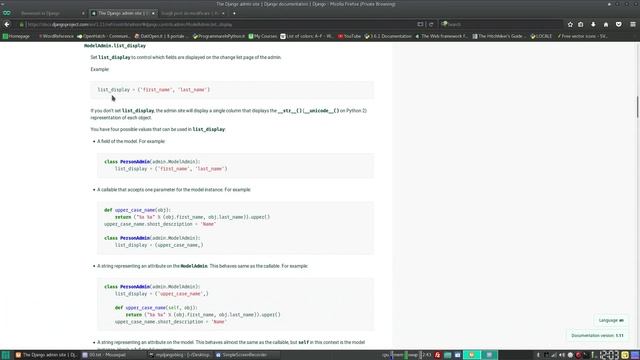This screenshot has width=640, height=360.
Task: Bookmark this page with the star icon
Action: pos(570,24)
